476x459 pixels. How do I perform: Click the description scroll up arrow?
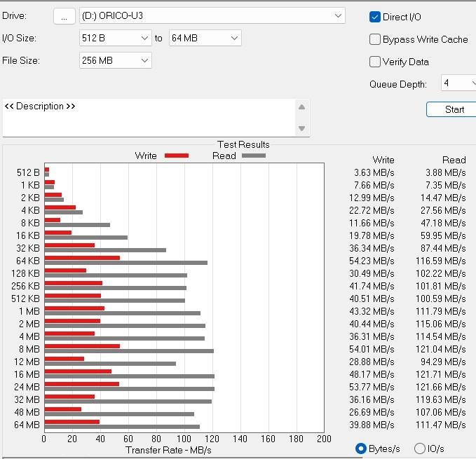pyautogui.click(x=301, y=107)
